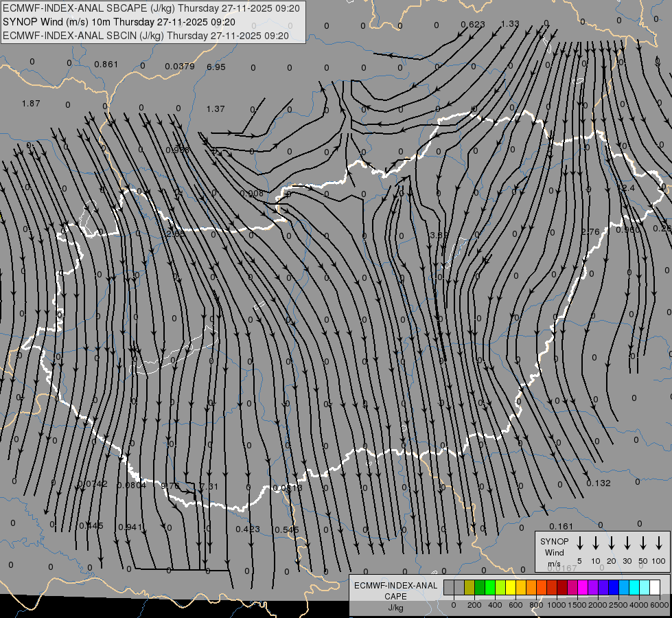Click the map value 7.31

[x=209, y=486]
